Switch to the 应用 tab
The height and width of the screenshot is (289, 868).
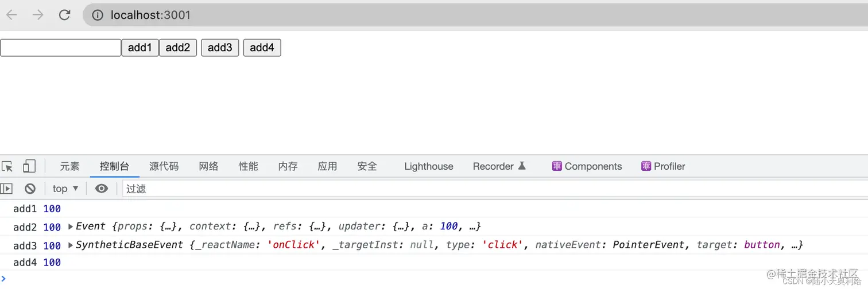[x=328, y=166]
